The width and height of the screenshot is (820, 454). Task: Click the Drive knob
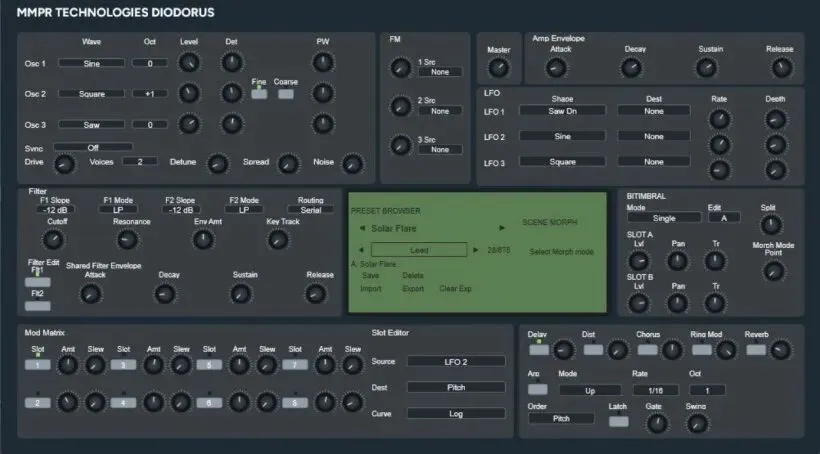(x=65, y=164)
